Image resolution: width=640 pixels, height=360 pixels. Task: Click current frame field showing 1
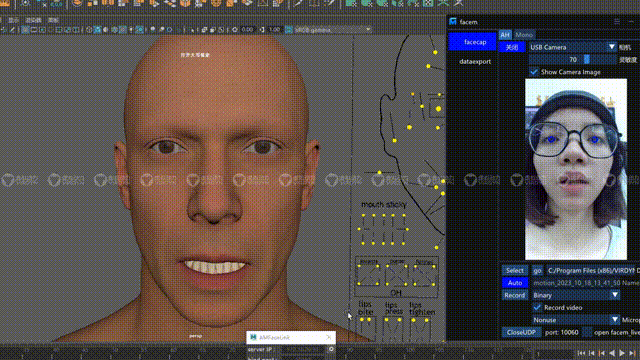click(553, 354)
